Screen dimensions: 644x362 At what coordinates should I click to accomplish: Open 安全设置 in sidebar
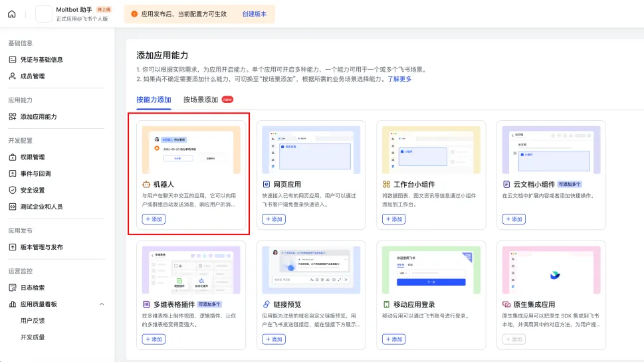click(x=33, y=190)
